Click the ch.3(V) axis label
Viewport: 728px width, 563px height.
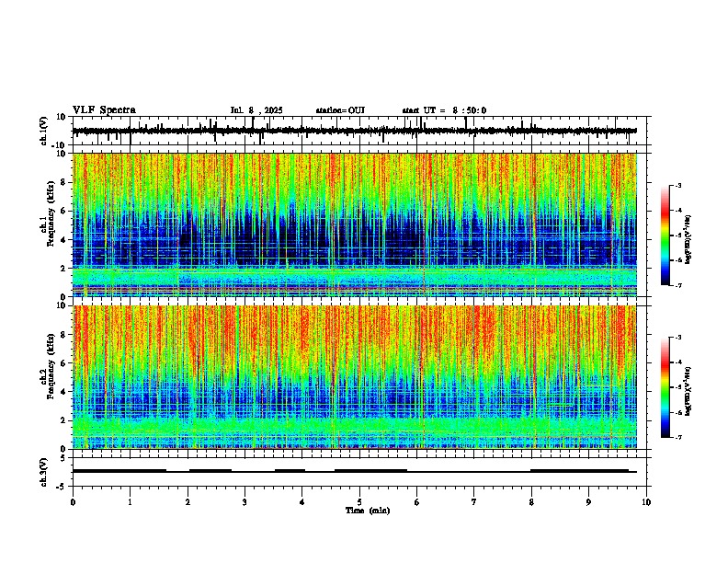pyautogui.click(x=44, y=472)
